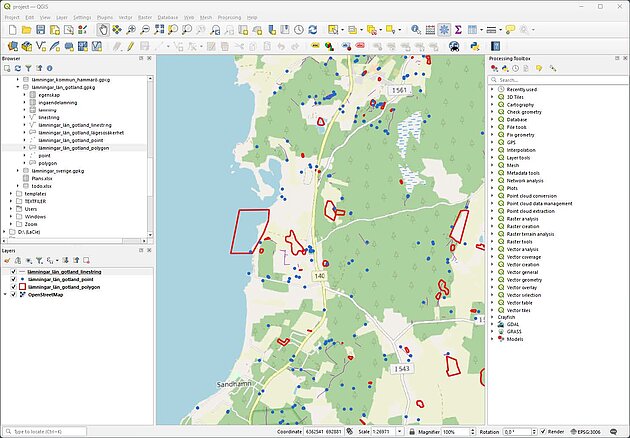Expand the Raster analysis toolbox group
630x438 pixels.
(x=492, y=219)
